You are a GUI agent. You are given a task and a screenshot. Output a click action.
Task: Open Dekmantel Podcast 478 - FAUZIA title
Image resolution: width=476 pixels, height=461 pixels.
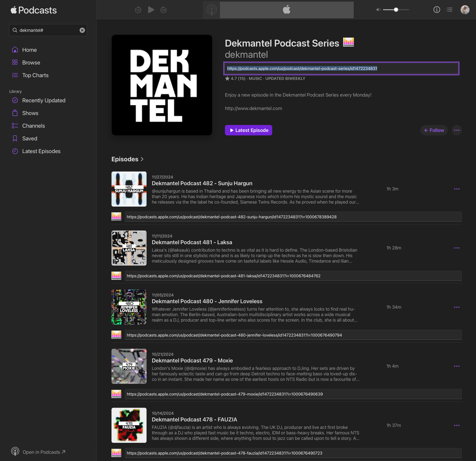pos(194,419)
